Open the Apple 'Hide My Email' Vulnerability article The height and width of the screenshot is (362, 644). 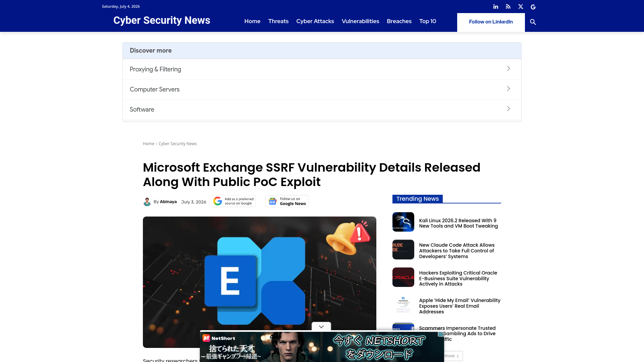coord(460,306)
